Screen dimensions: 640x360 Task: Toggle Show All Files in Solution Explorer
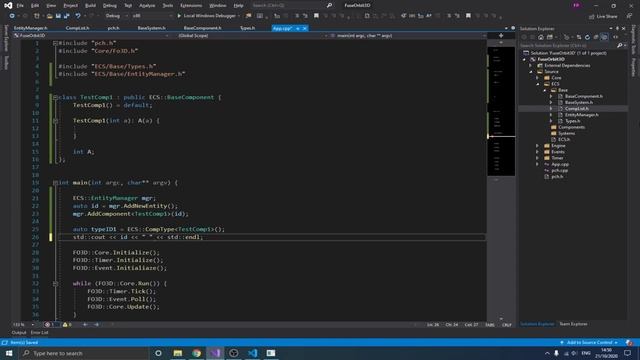pos(604,37)
